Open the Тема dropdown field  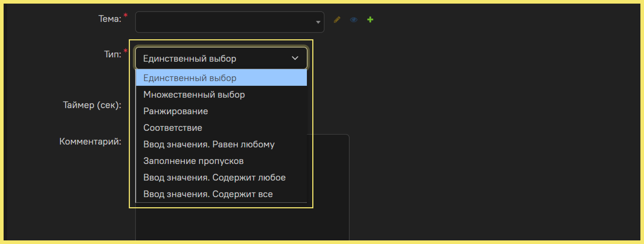tap(230, 22)
